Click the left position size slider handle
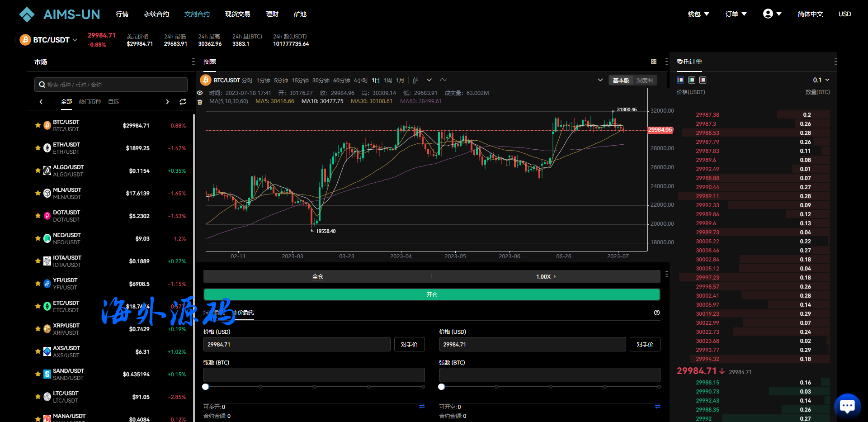 point(206,387)
